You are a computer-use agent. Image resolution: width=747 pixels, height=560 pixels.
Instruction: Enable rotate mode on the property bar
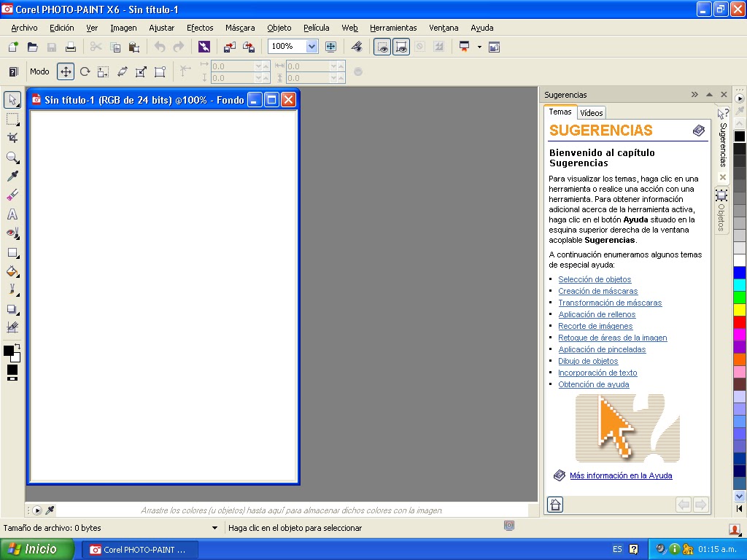tap(85, 71)
